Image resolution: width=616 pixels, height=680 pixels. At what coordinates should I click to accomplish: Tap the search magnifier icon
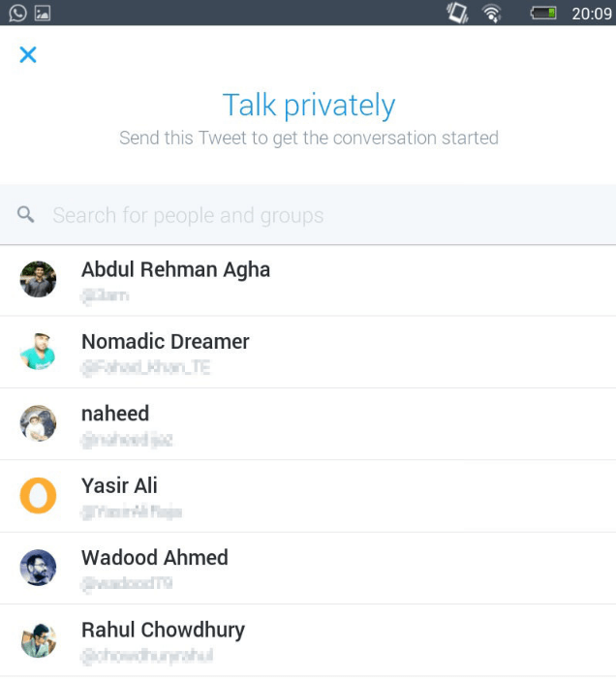(26, 214)
